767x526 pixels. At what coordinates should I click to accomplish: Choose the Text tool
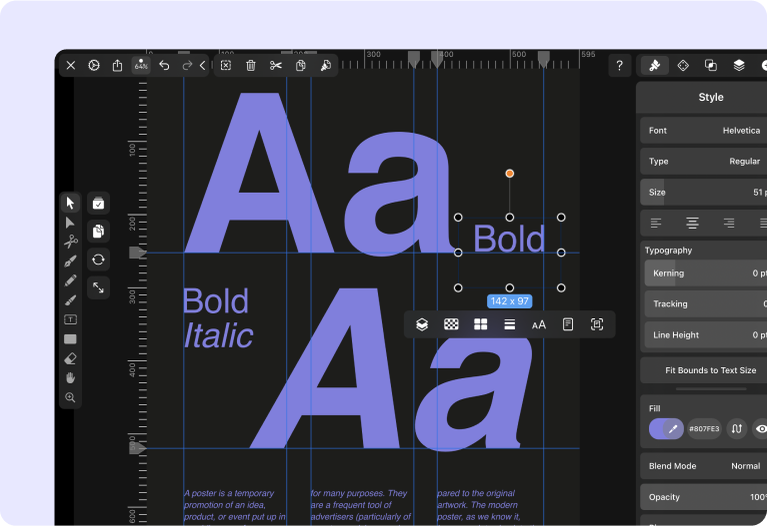click(70, 320)
